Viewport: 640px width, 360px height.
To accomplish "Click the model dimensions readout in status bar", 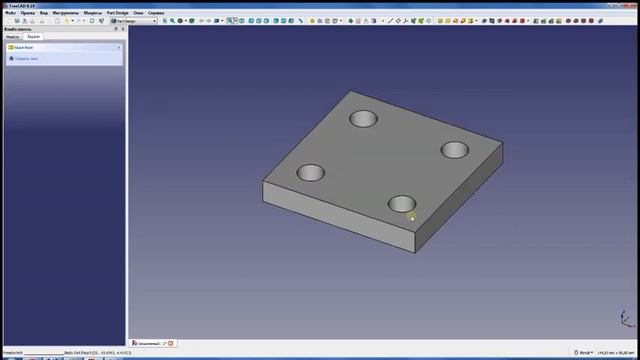I will [x=616, y=353].
